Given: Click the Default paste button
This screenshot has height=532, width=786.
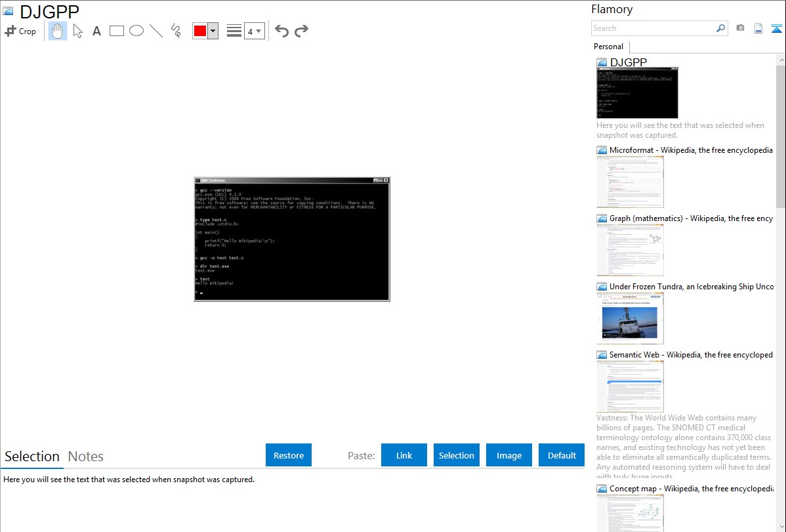Looking at the screenshot, I should point(562,455).
